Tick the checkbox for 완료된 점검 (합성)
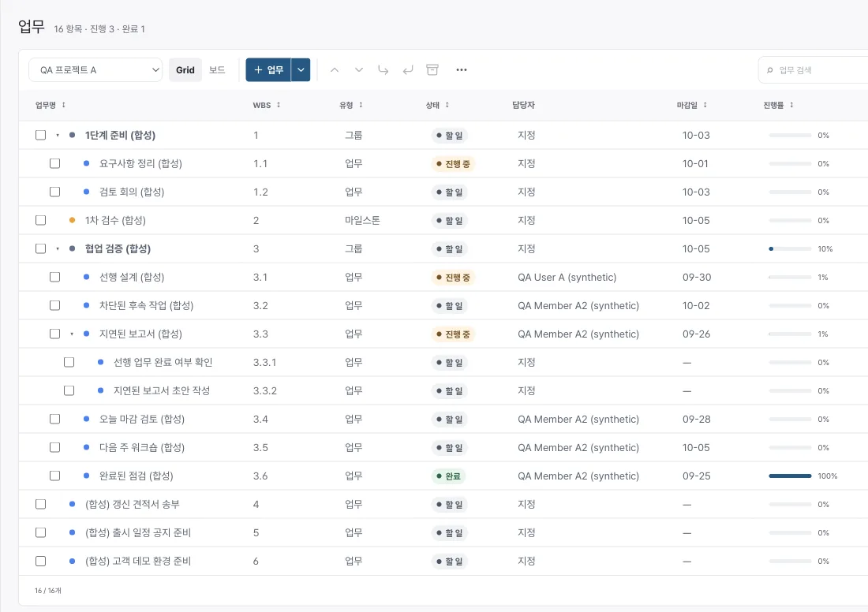This screenshot has width=868, height=612. point(54,476)
